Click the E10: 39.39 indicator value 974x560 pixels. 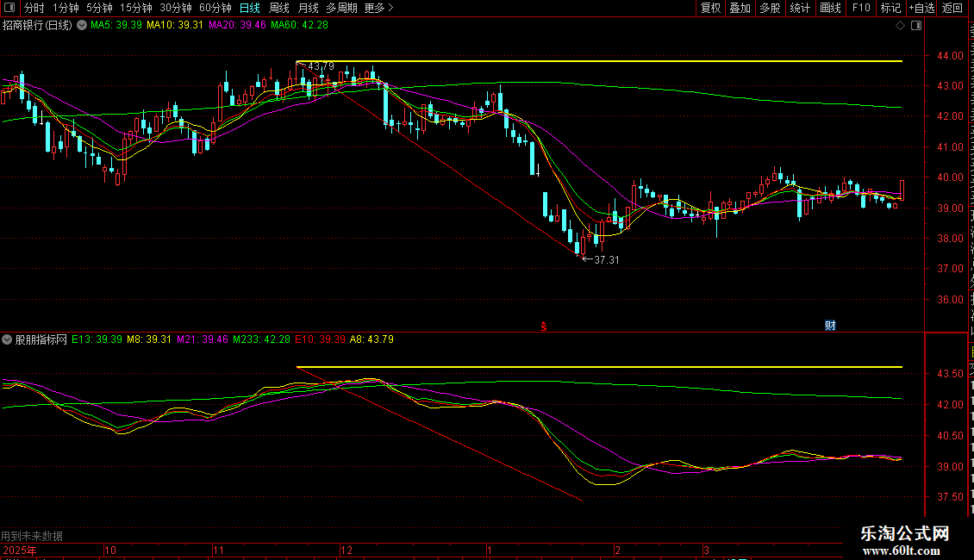tap(320, 339)
